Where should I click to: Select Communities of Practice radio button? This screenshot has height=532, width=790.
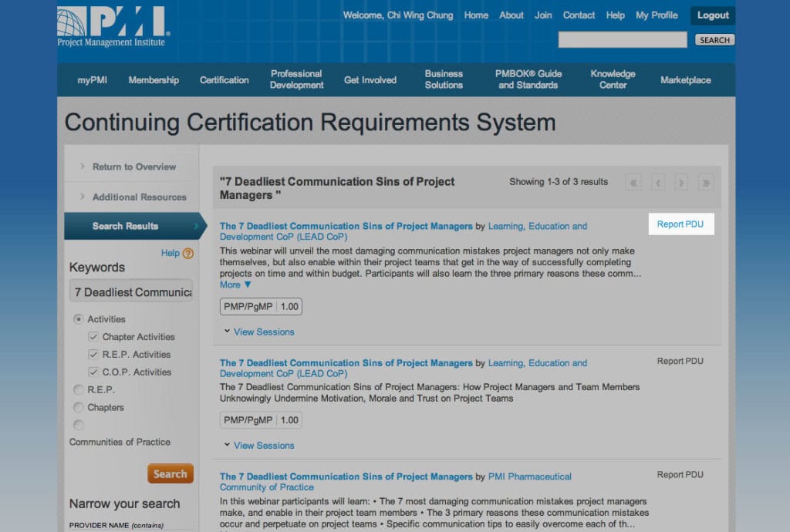[x=78, y=425]
